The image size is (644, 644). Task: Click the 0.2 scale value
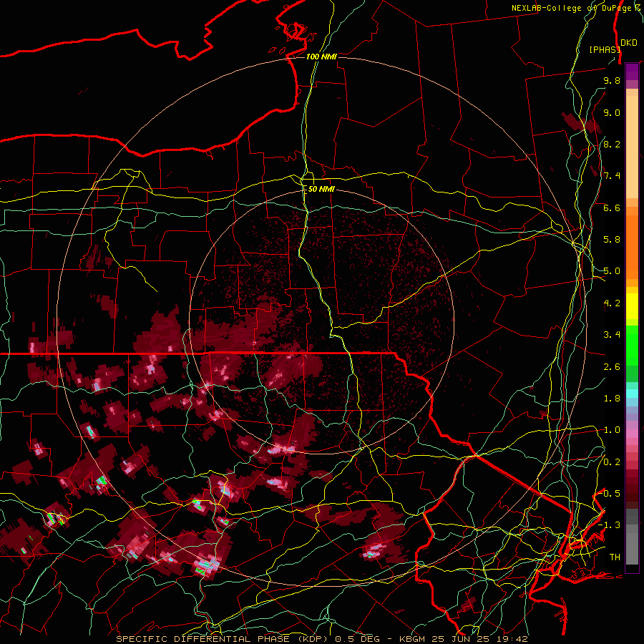612,462
